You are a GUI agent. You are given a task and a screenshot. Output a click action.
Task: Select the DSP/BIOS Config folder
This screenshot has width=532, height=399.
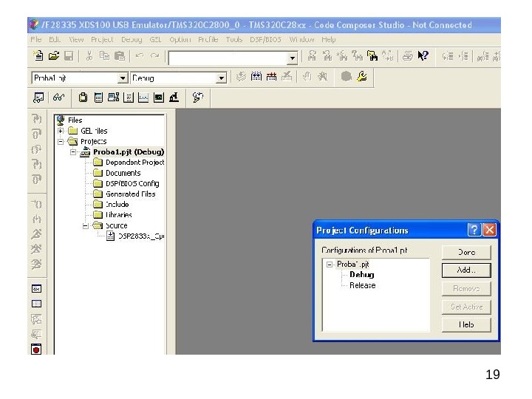tap(132, 183)
